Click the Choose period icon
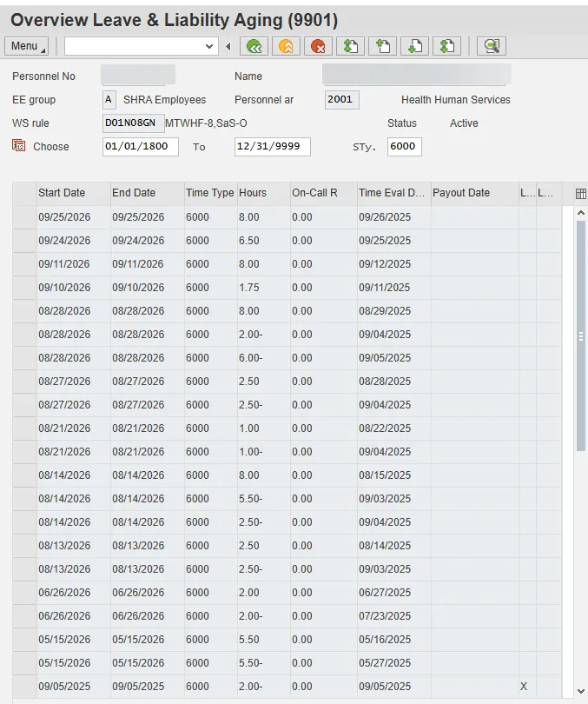This screenshot has height=704, width=588. [x=19, y=146]
